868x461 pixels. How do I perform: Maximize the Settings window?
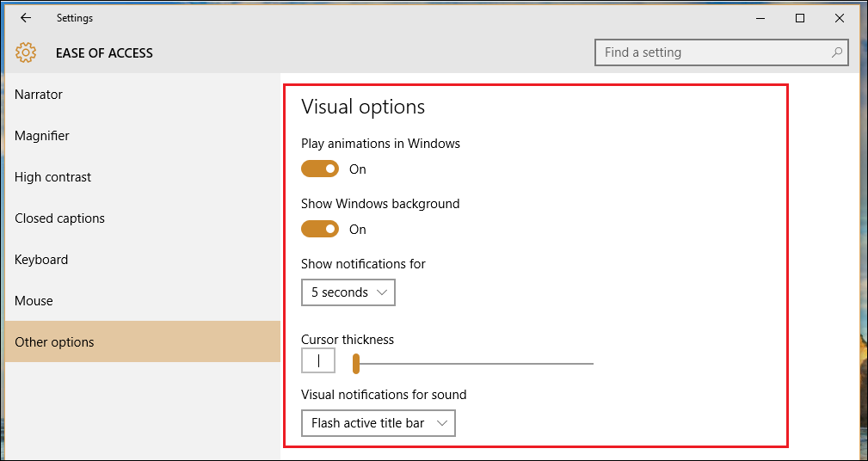pos(800,18)
